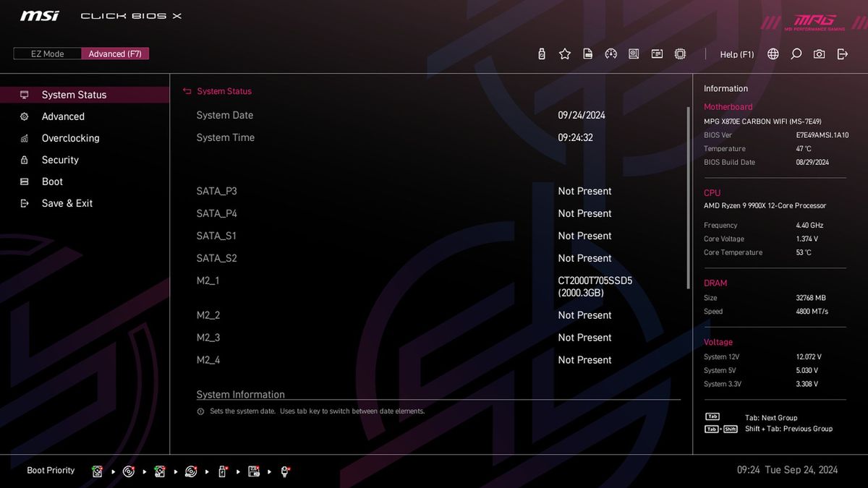Select the SATA_S2 row
This screenshot has height=488, width=868.
tap(438, 258)
